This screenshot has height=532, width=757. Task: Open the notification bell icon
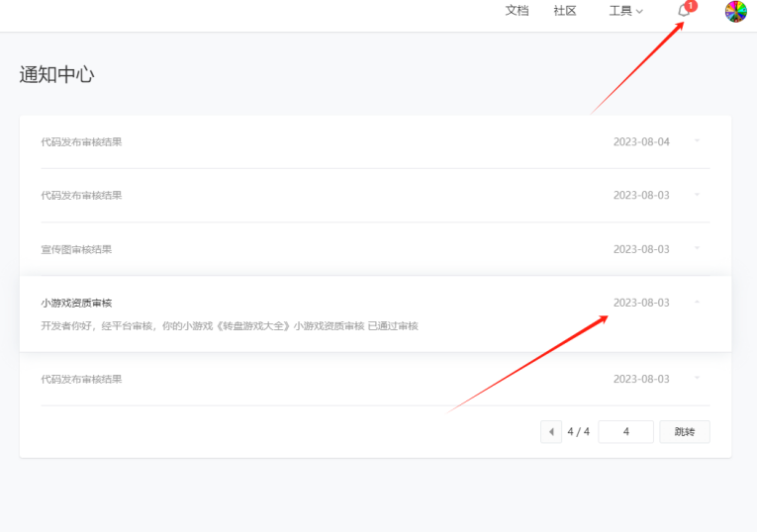(x=683, y=11)
